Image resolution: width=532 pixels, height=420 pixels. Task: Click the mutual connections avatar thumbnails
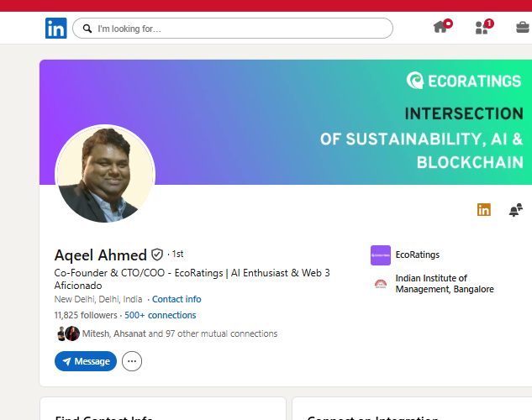[68, 333]
